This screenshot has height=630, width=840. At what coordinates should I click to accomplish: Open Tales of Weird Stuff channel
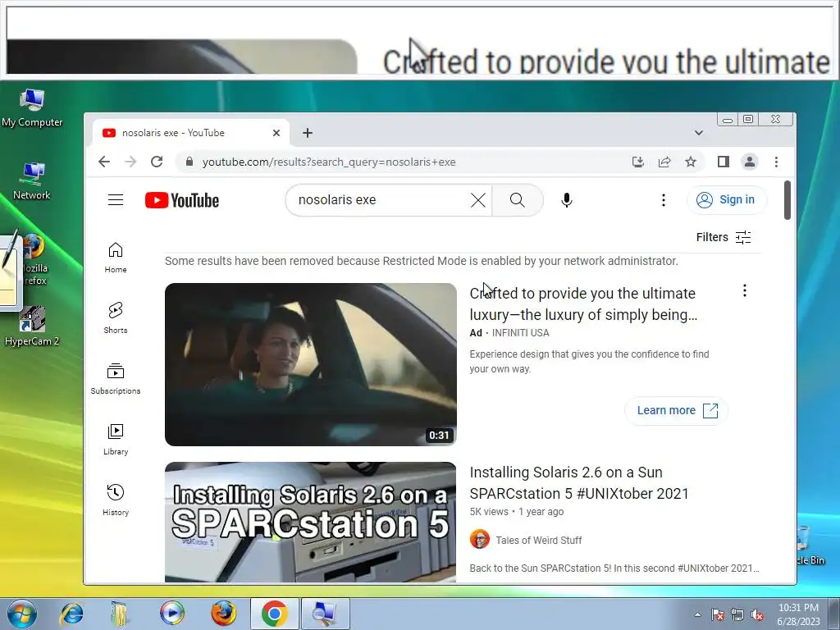[x=538, y=541]
